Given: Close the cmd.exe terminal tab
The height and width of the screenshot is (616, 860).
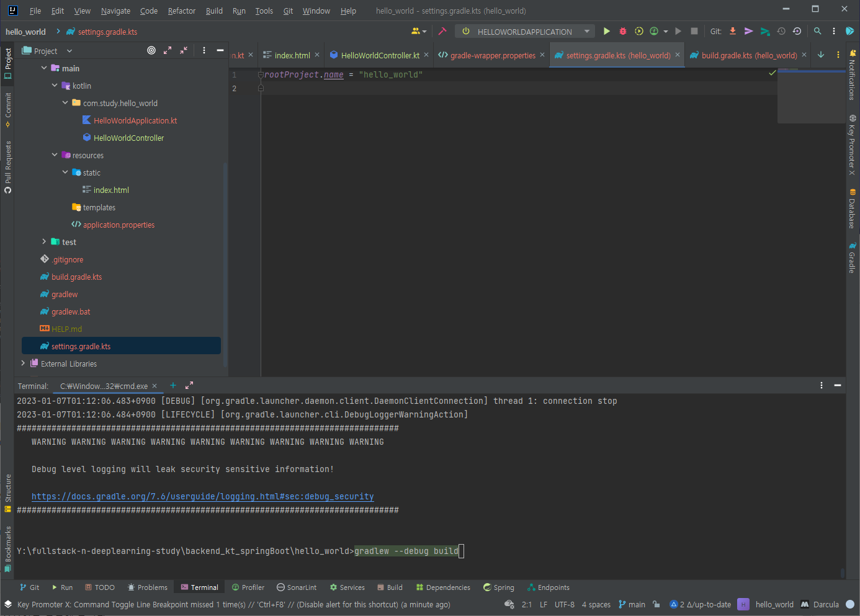Looking at the screenshot, I should coord(155,385).
